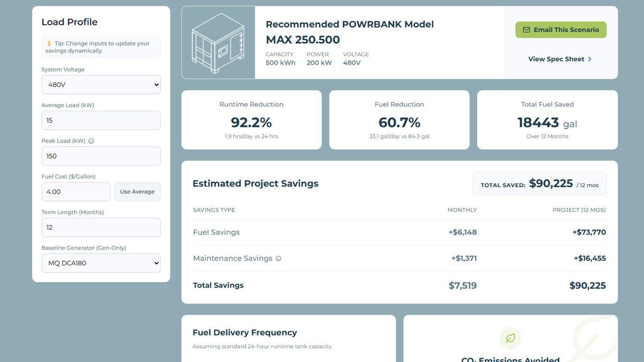
Task: Click the green leaf emissions icon
Action: tap(510, 338)
